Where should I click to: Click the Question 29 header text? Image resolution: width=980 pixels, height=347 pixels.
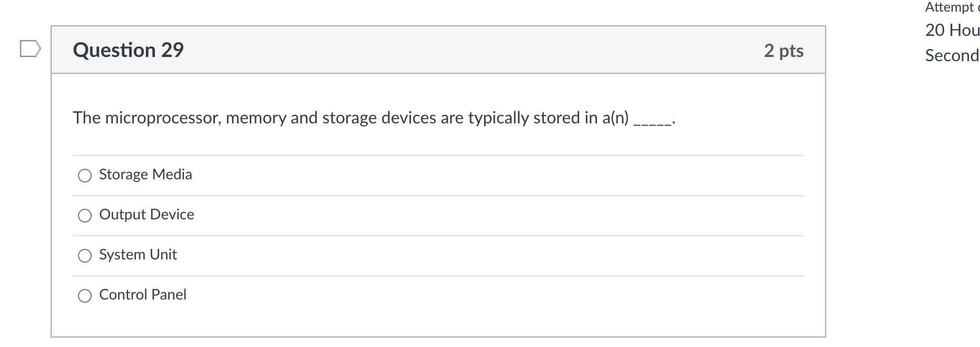(128, 50)
